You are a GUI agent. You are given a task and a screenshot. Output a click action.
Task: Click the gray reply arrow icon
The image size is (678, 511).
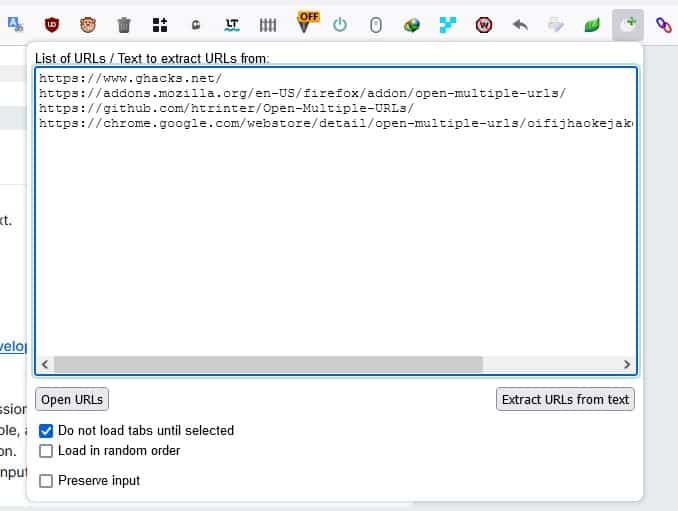(520, 25)
